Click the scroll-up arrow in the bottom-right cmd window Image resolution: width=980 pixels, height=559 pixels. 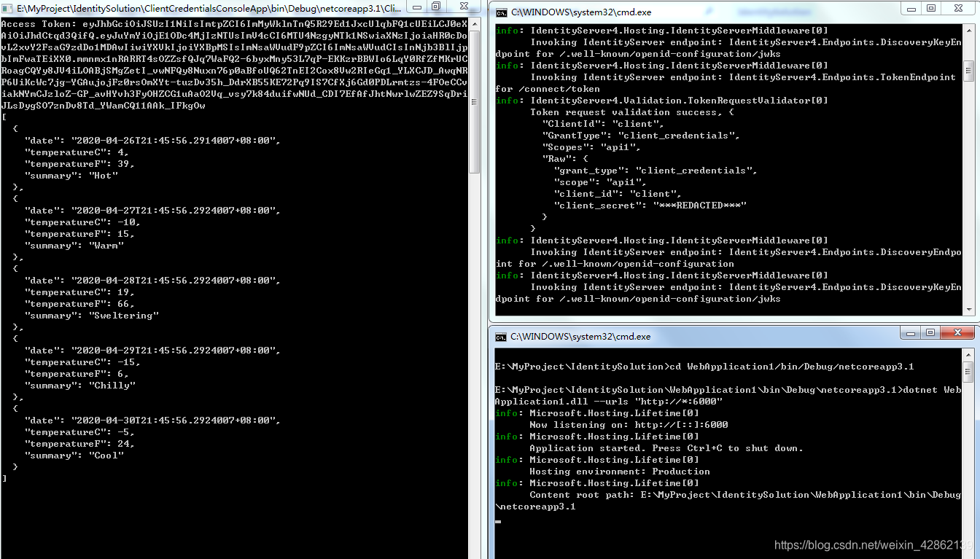(968, 356)
